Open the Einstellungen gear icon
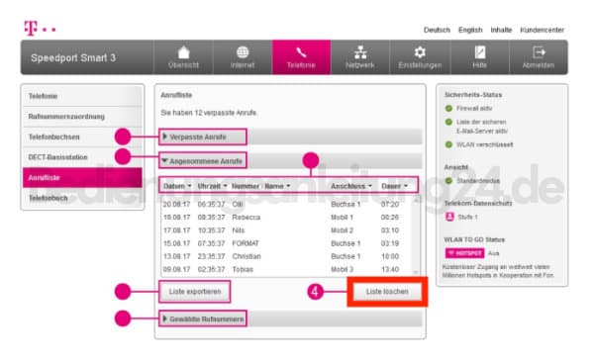This screenshot has height=364, width=594. click(x=420, y=52)
